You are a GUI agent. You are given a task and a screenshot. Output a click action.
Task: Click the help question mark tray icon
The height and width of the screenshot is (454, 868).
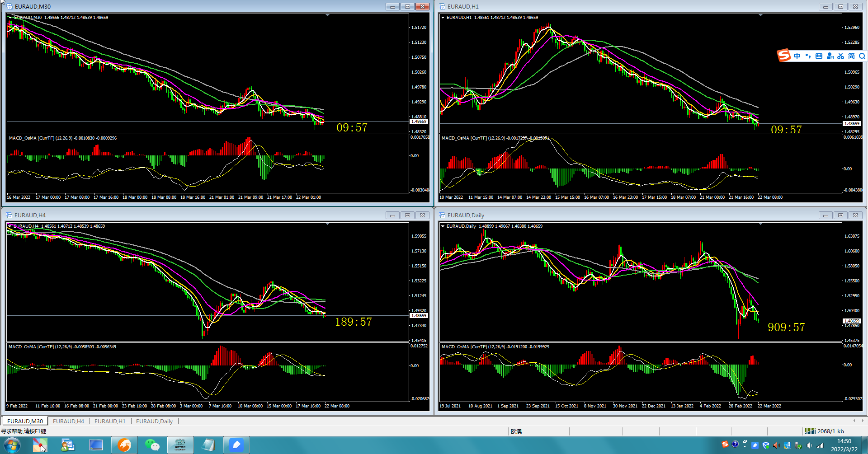click(x=735, y=445)
